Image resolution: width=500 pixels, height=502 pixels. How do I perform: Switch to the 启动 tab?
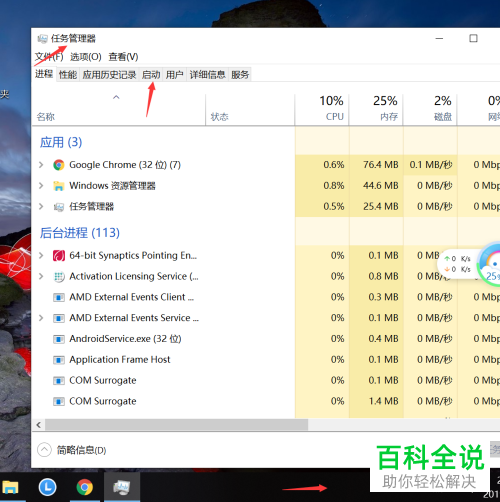(151, 75)
